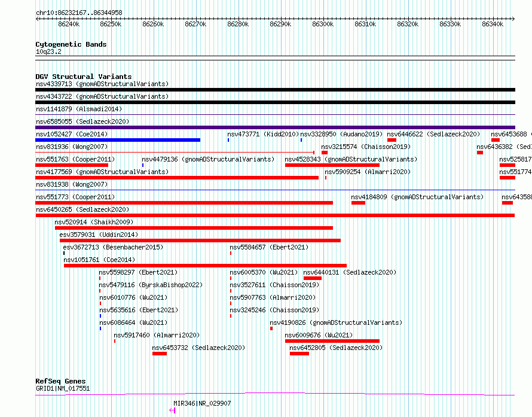Click the red bar under nsv6453732
The height and width of the screenshot is (417, 532).
coord(160,354)
